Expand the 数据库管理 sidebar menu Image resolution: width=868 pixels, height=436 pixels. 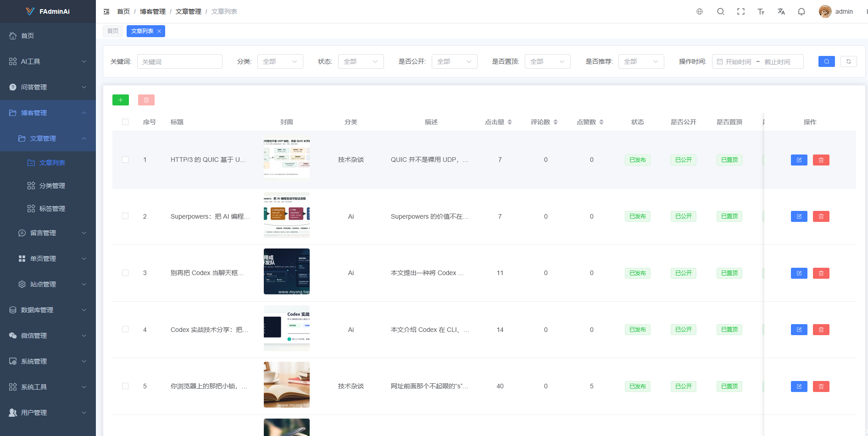point(48,310)
